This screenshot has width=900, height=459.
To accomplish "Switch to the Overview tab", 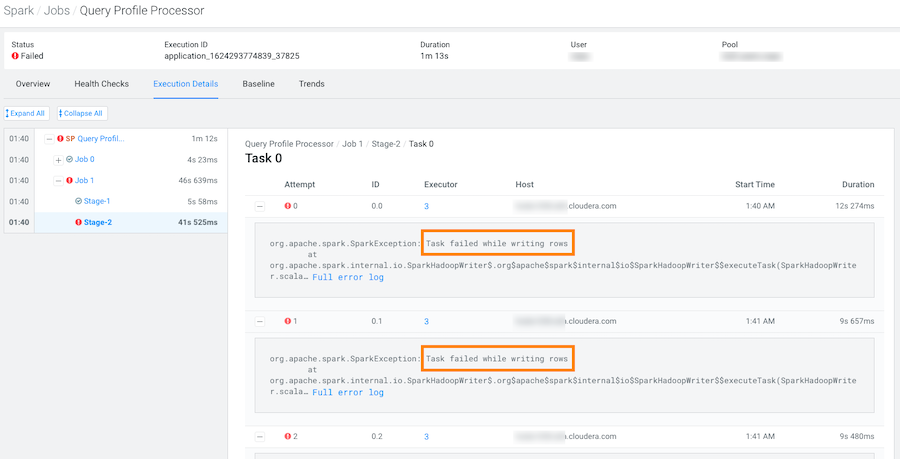I will 33,84.
